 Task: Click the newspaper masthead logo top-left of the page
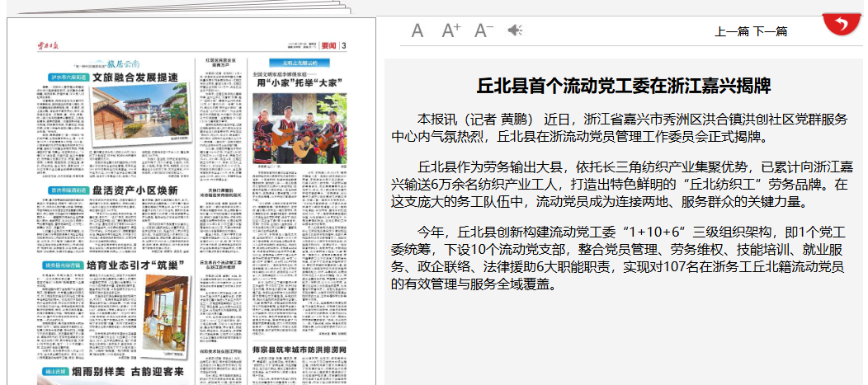[48, 45]
